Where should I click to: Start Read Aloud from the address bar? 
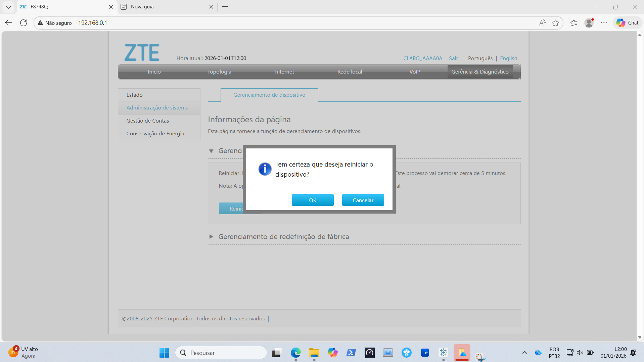542,23
